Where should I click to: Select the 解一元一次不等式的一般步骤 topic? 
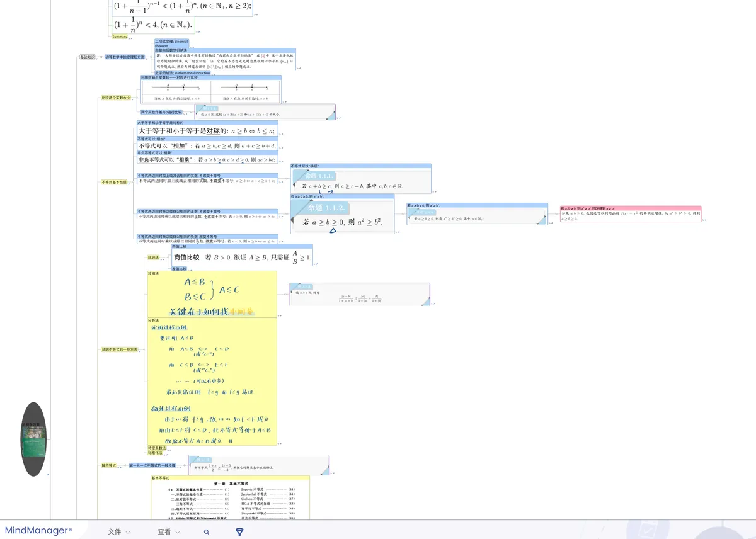click(x=152, y=466)
